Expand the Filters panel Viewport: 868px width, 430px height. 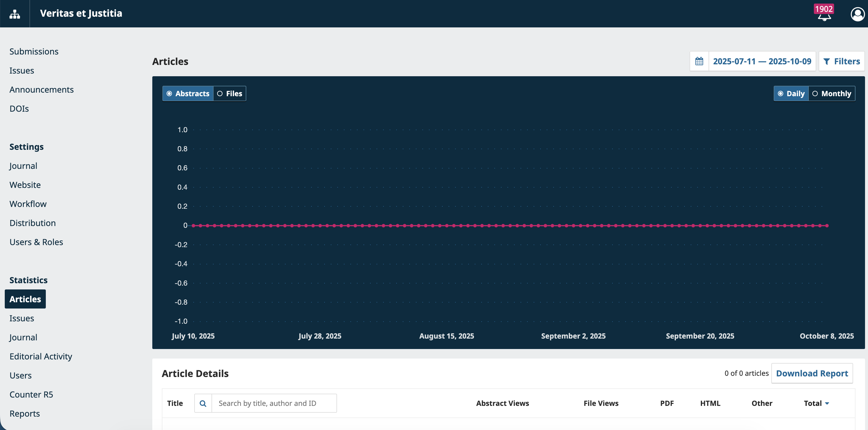842,61
